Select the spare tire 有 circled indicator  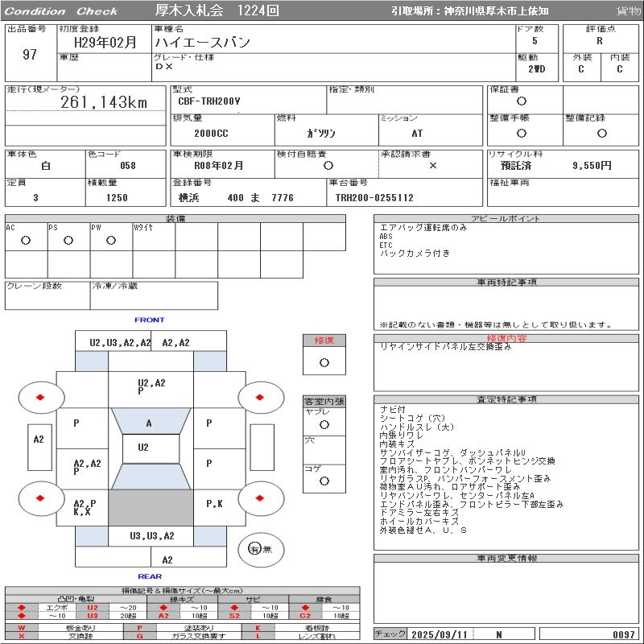[x=254, y=549]
